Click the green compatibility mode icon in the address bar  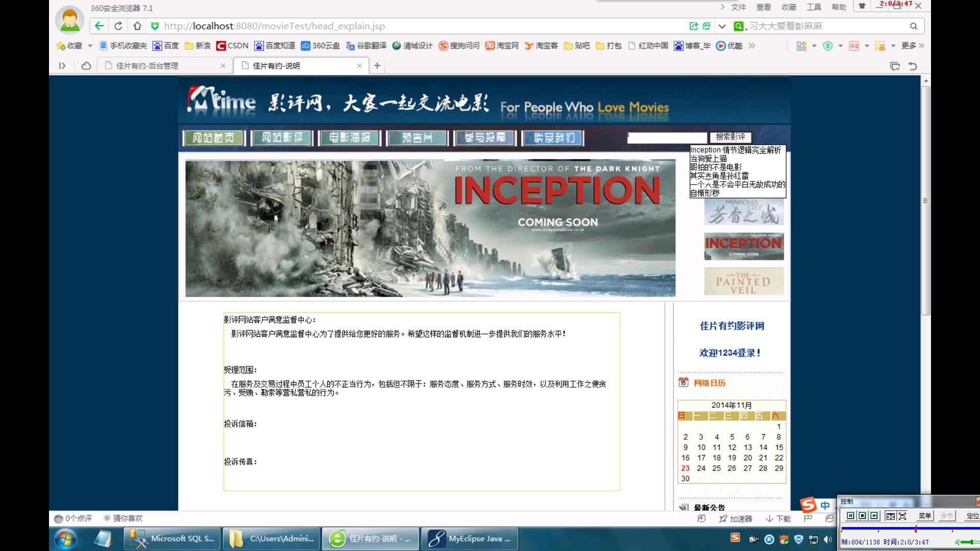706,26
